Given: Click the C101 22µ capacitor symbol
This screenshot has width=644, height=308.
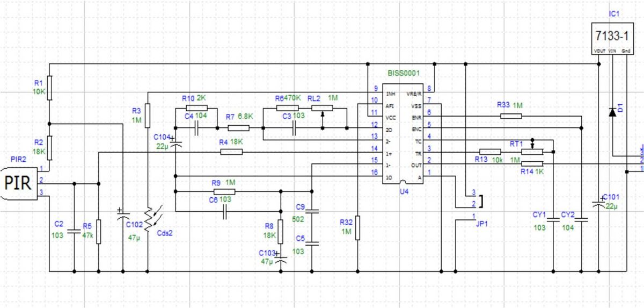Looking at the screenshot, I should tap(599, 203).
